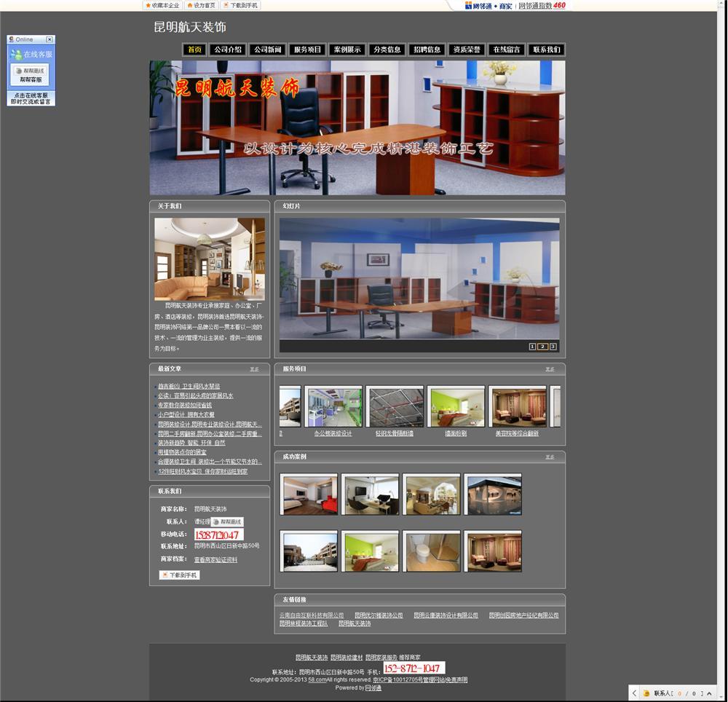Open 案例展示 navigation menu item
Image resolution: width=728 pixels, height=702 pixels.
(x=347, y=50)
